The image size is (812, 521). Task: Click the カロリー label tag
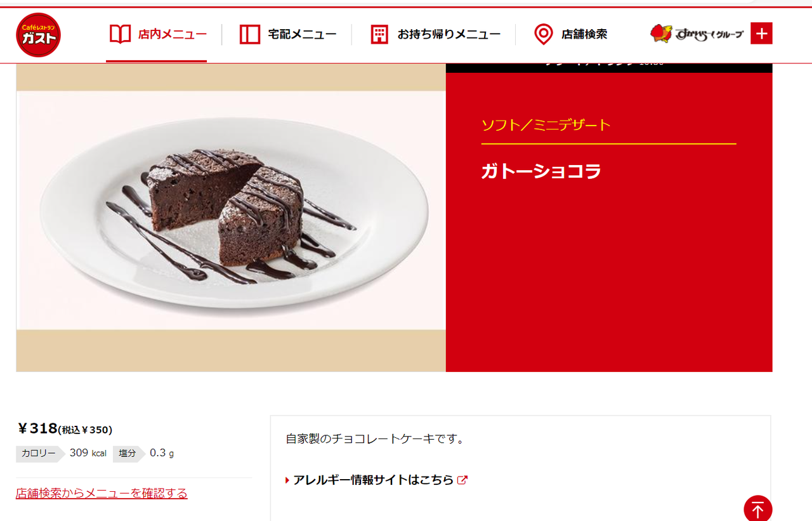pyautogui.click(x=39, y=453)
